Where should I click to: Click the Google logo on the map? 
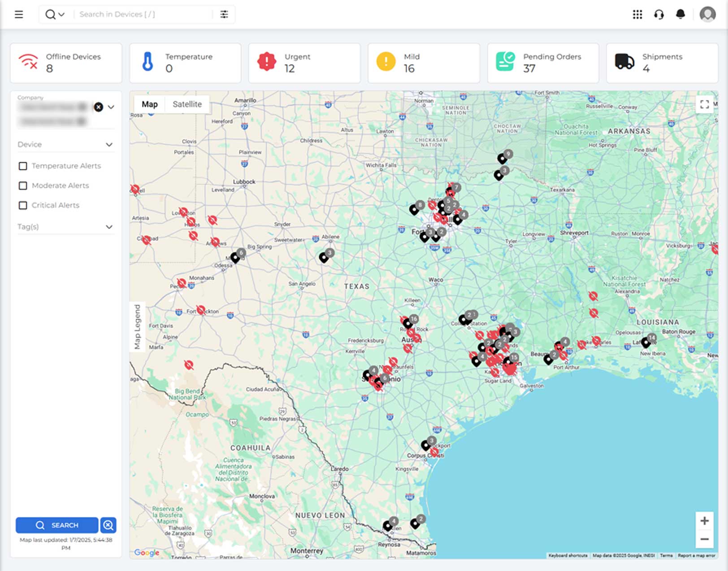[147, 553]
